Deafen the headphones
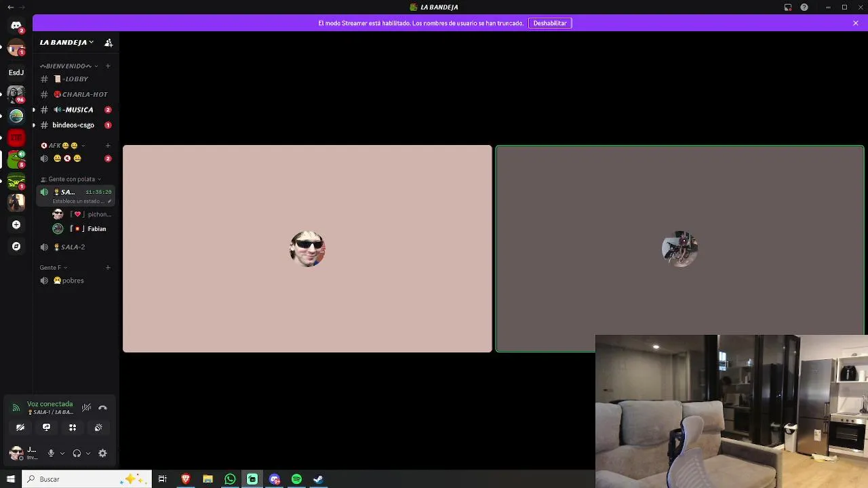This screenshot has height=488, width=868. pyautogui.click(x=77, y=453)
